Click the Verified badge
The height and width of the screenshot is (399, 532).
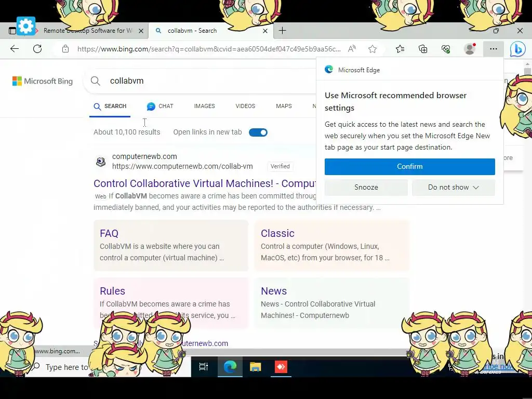click(x=280, y=166)
